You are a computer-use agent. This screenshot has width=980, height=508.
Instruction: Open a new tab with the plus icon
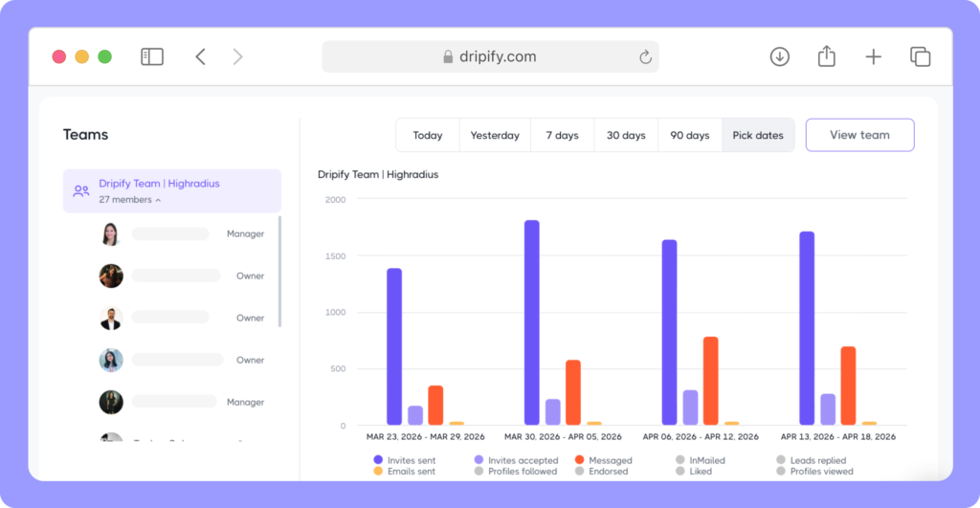pos(873,56)
